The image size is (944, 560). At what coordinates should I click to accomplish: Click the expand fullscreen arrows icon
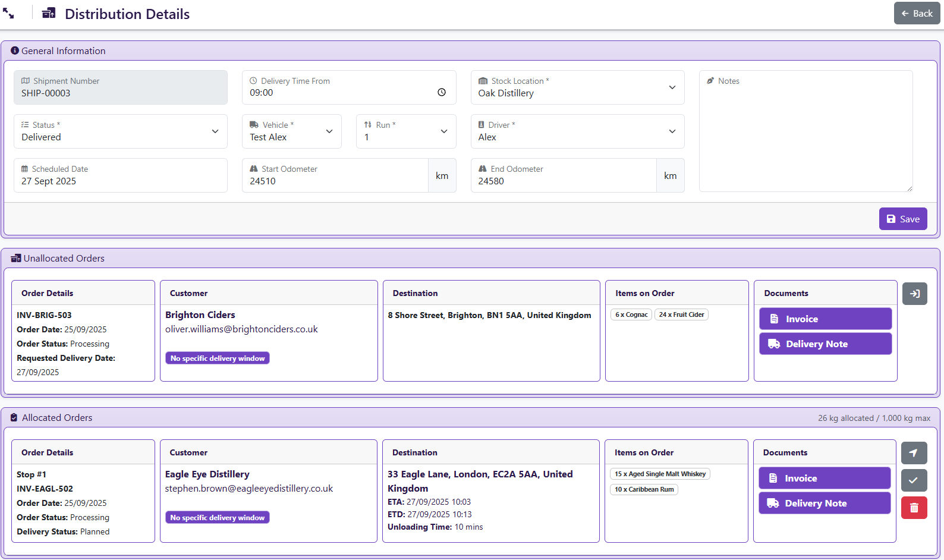(8, 14)
